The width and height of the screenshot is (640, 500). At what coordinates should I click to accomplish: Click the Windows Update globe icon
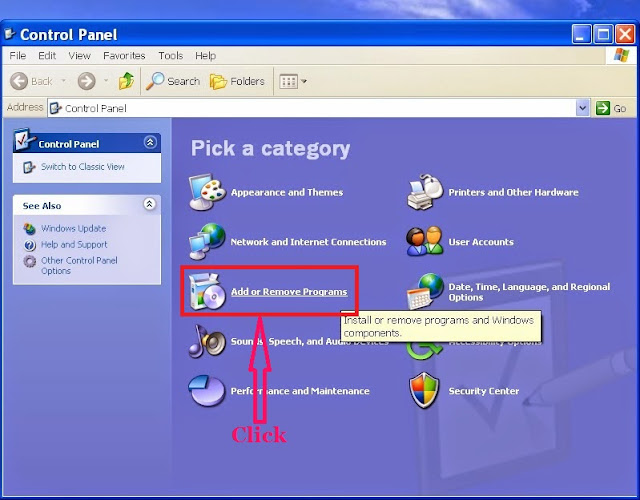click(x=29, y=229)
